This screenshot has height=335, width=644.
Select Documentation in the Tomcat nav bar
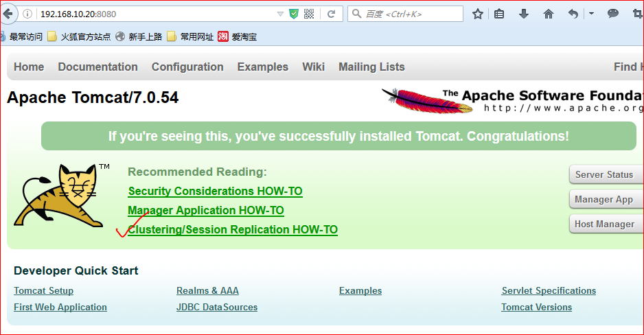pos(97,67)
